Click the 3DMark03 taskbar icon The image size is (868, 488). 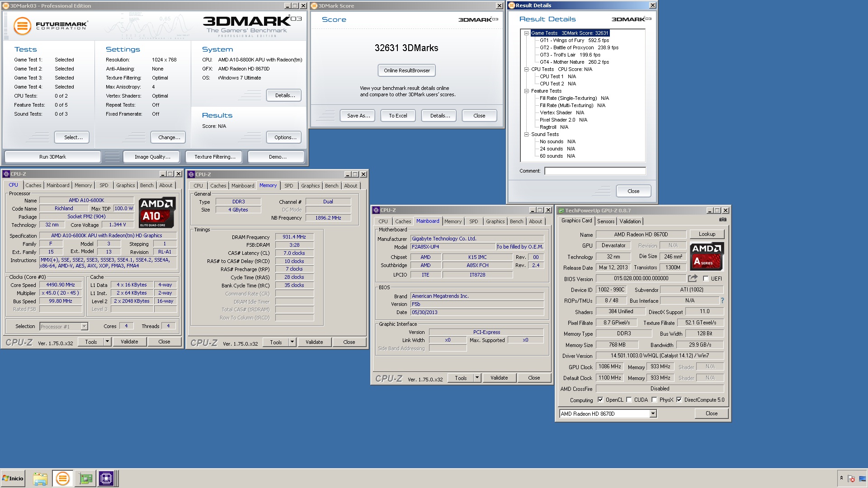[x=62, y=479]
